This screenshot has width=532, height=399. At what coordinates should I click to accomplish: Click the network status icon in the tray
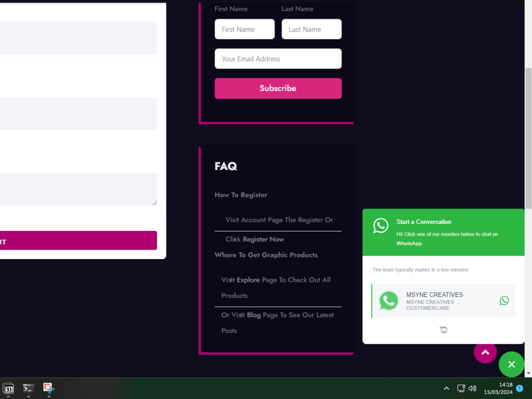[x=461, y=388]
